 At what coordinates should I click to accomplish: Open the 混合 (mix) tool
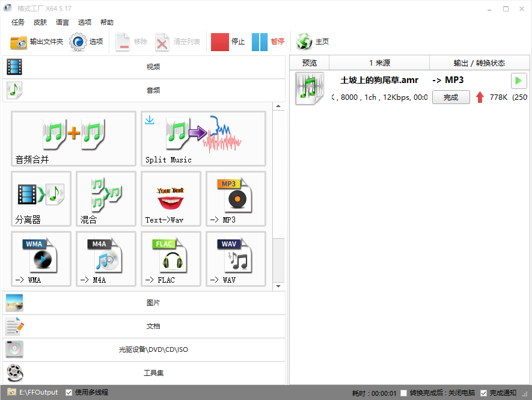pos(106,198)
